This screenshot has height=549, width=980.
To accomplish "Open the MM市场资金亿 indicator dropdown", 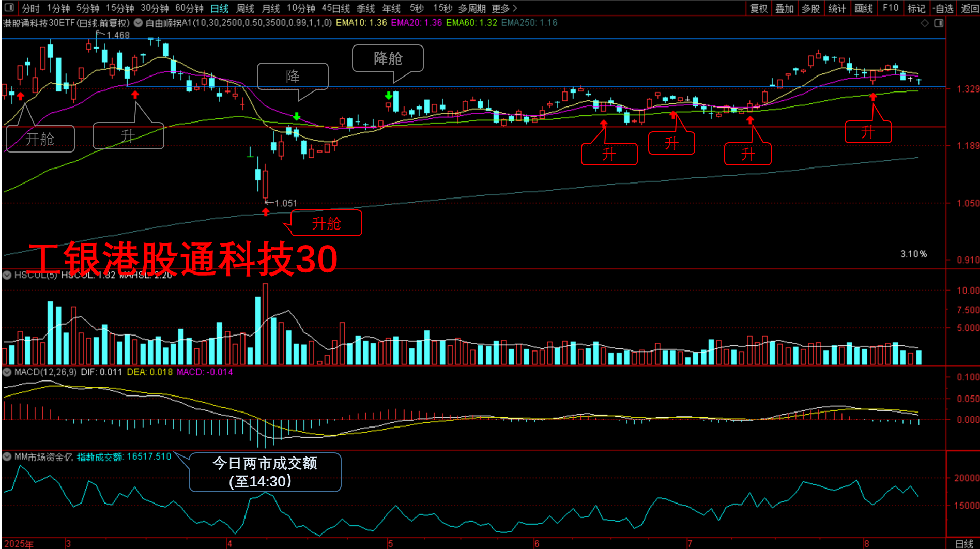I will tap(7, 456).
